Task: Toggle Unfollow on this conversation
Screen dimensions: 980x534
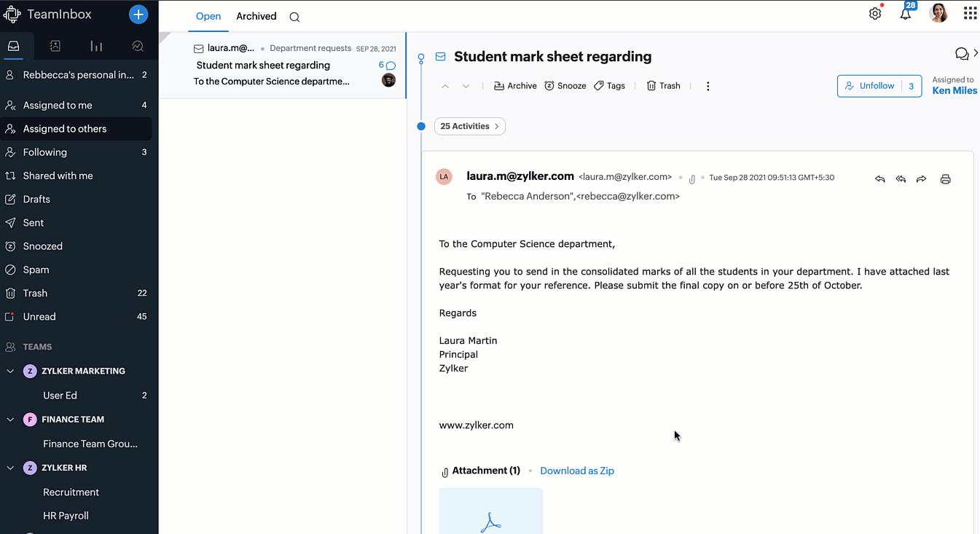Action: [870, 86]
